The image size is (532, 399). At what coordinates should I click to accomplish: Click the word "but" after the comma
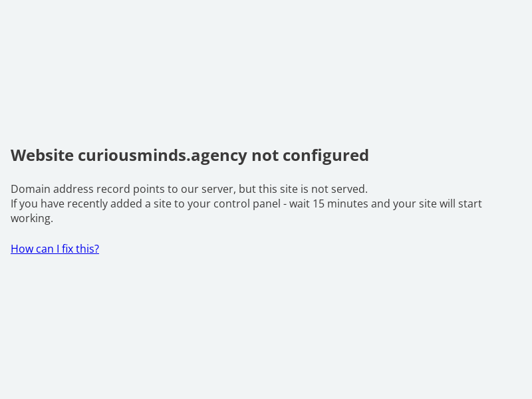point(248,189)
